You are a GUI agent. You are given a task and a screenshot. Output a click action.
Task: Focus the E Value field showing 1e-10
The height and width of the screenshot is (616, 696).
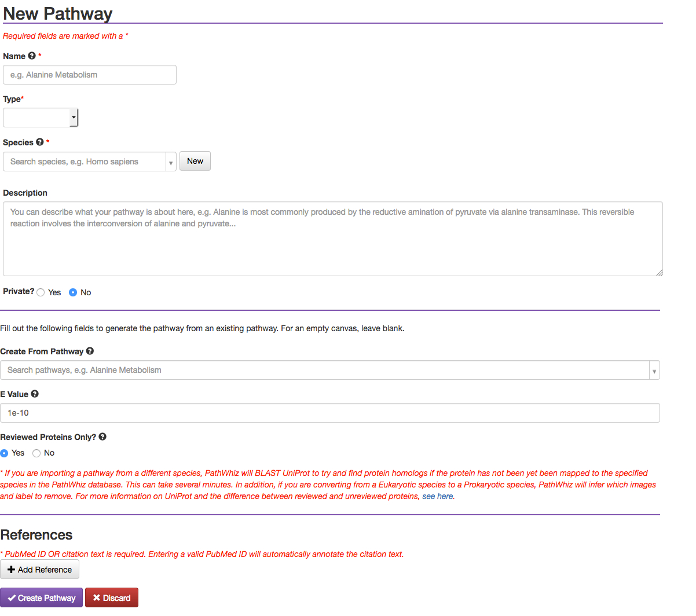(x=330, y=413)
